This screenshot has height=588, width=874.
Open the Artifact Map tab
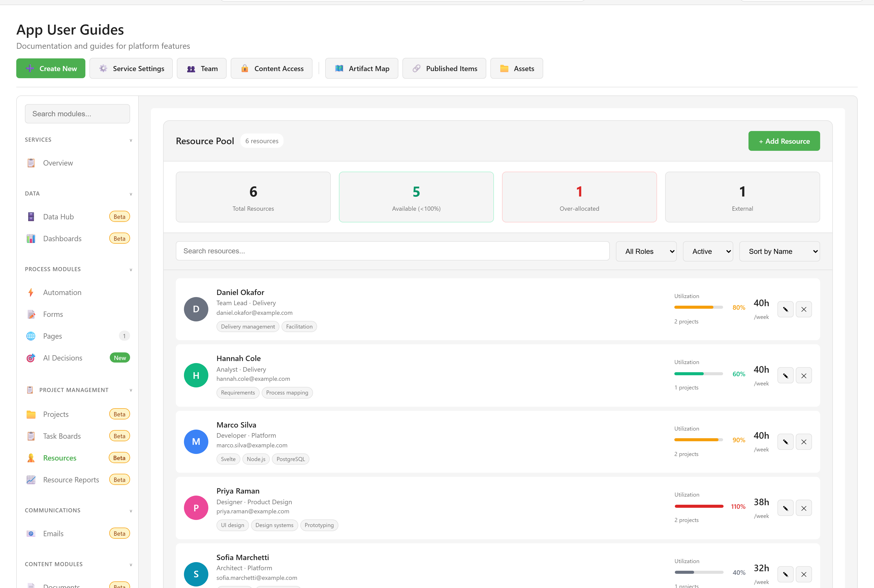[x=361, y=68]
